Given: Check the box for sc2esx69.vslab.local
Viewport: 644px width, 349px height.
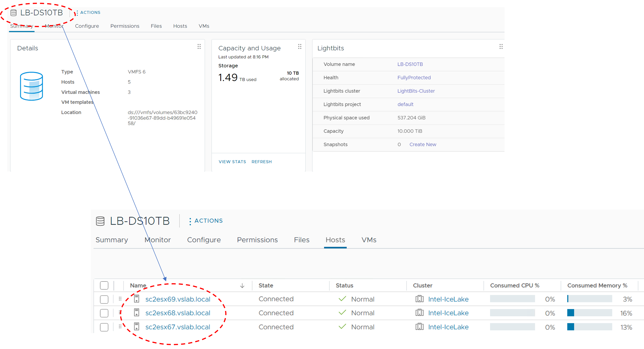Looking at the screenshot, I should click(104, 299).
